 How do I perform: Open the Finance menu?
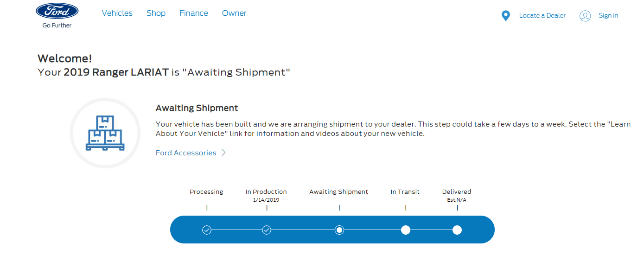click(194, 13)
